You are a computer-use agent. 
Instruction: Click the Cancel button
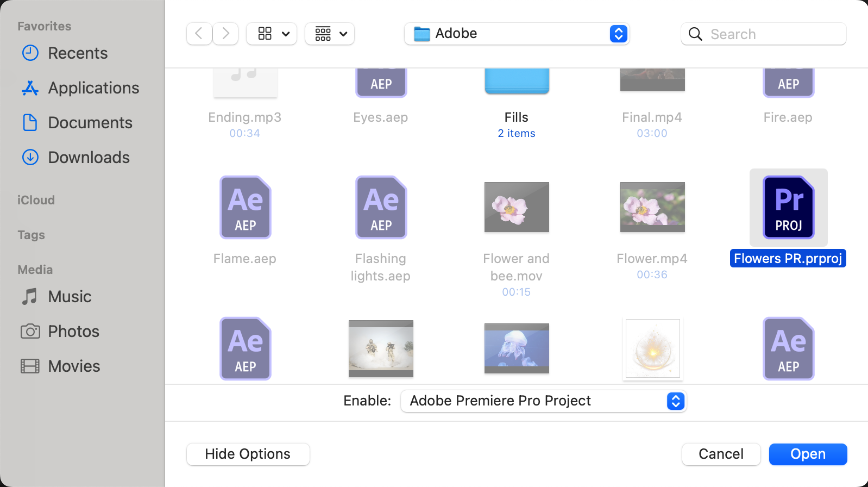coord(721,454)
